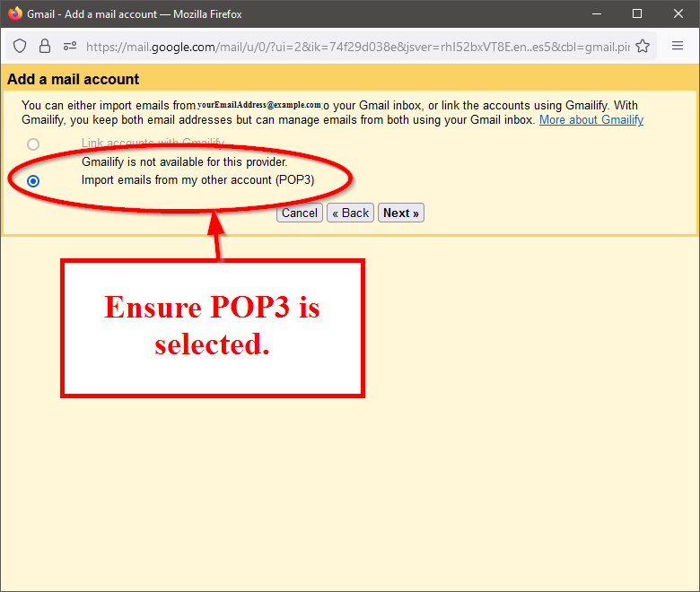
Task: Close the Firefox window
Action: 678,13
